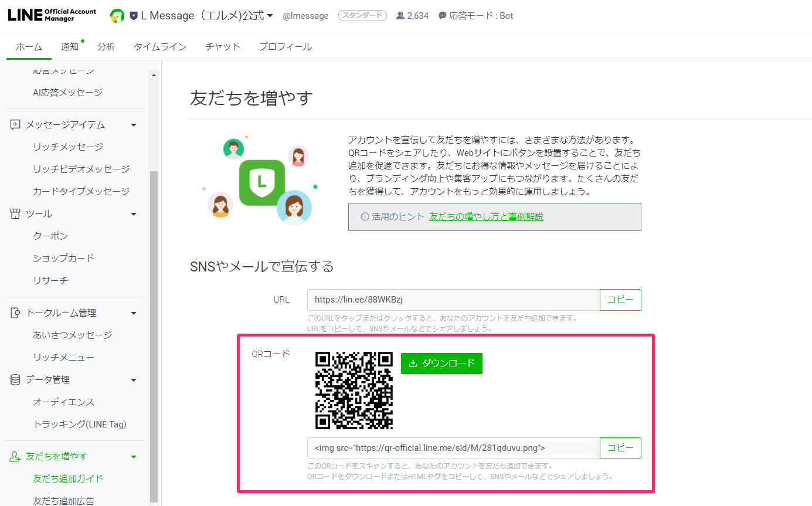Click the sidebar vertical scrollbar thumb
Image resolution: width=812 pixels, height=506 pixels.
tap(154, 337)
